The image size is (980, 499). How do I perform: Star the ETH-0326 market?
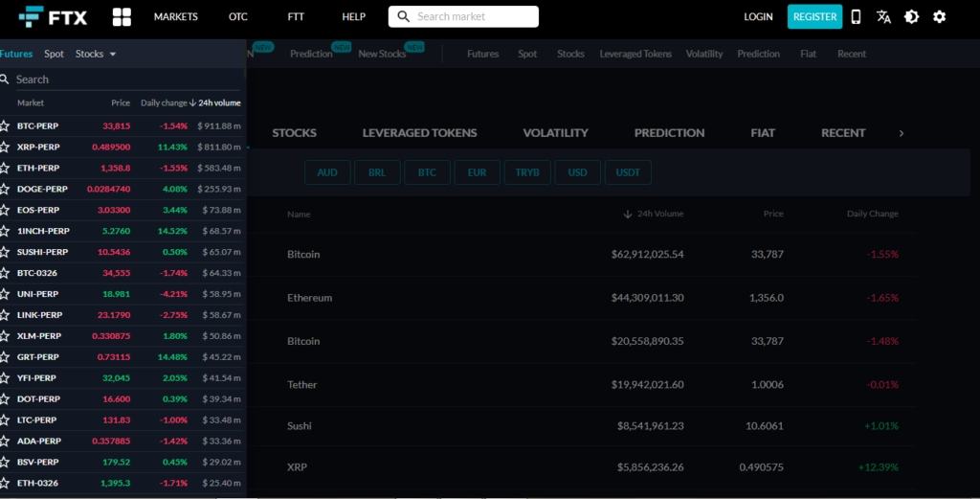(5, 483)
